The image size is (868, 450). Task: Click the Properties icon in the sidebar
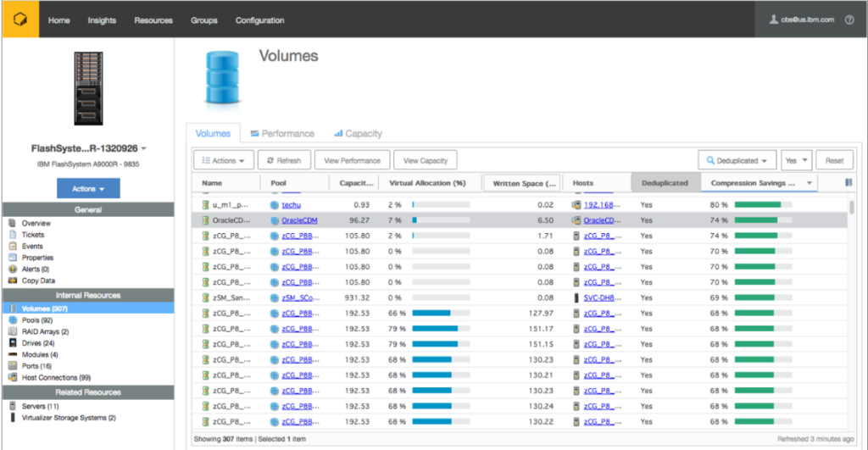pos(12,258)
